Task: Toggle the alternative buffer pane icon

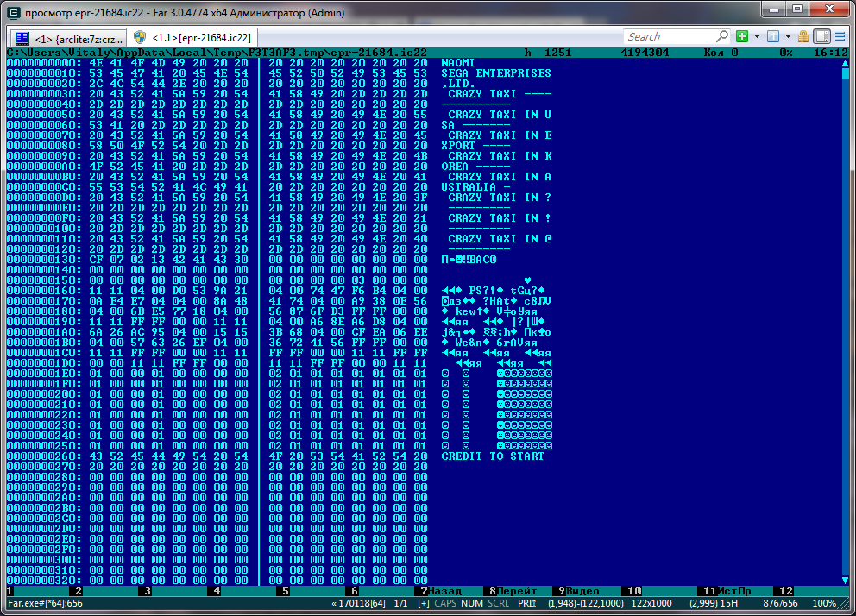Action: click(x=821, y=36)
